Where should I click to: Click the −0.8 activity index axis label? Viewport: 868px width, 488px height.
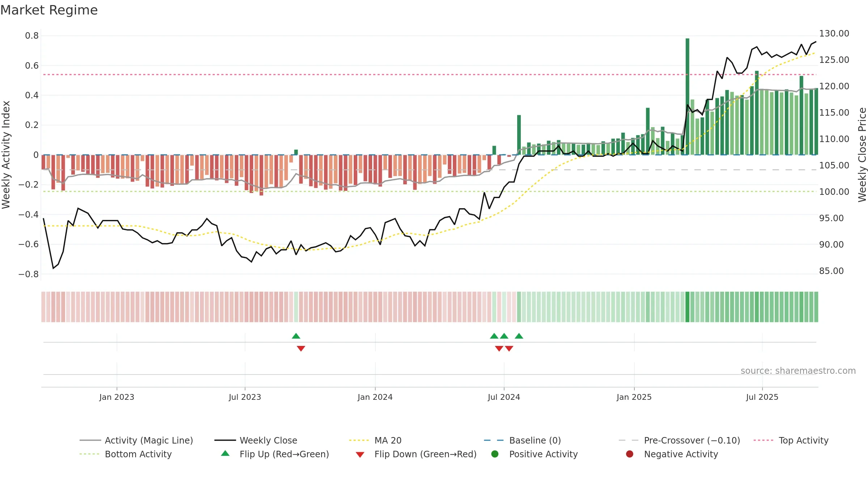(29, 274)
